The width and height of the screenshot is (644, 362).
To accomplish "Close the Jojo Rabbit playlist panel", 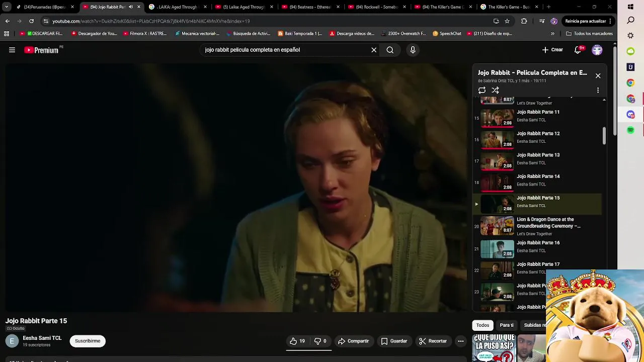I will [x=598, y=75].
